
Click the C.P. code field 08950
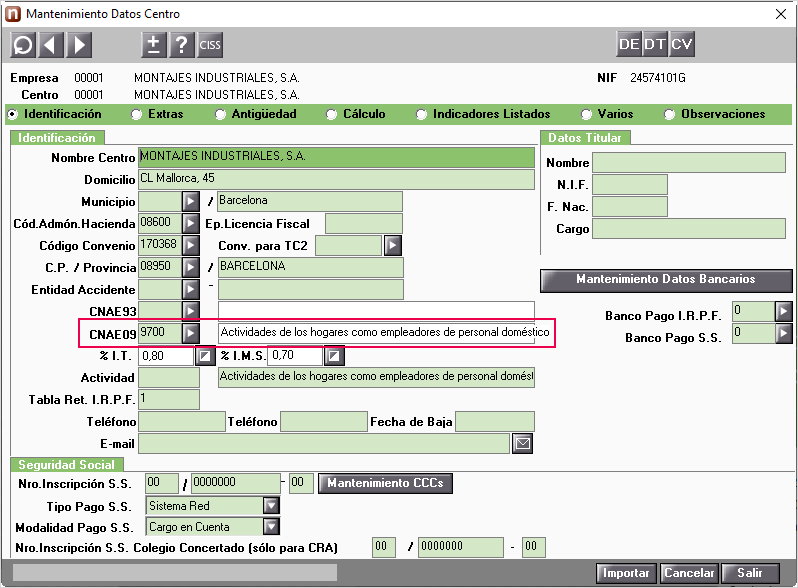(x=160, y=267)
